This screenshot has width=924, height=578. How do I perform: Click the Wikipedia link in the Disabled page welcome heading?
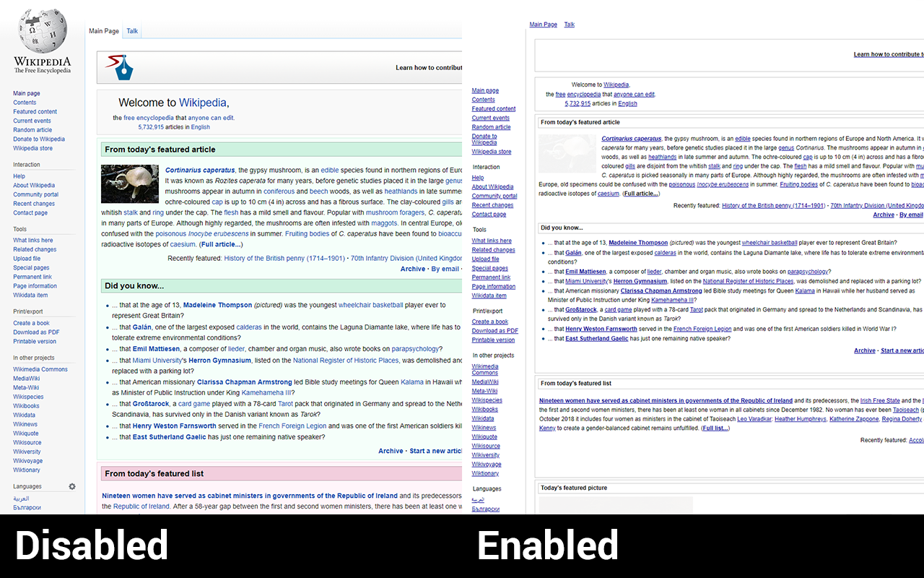203,103
